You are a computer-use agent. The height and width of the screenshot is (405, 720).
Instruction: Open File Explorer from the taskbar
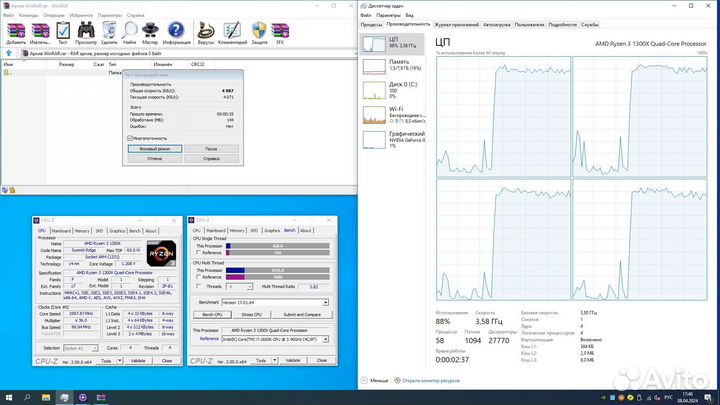click(46, 397)
